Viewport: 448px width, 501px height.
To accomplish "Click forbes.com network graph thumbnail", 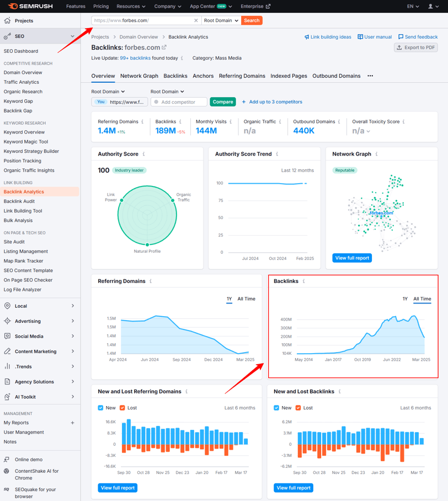I will coord(382,213).
